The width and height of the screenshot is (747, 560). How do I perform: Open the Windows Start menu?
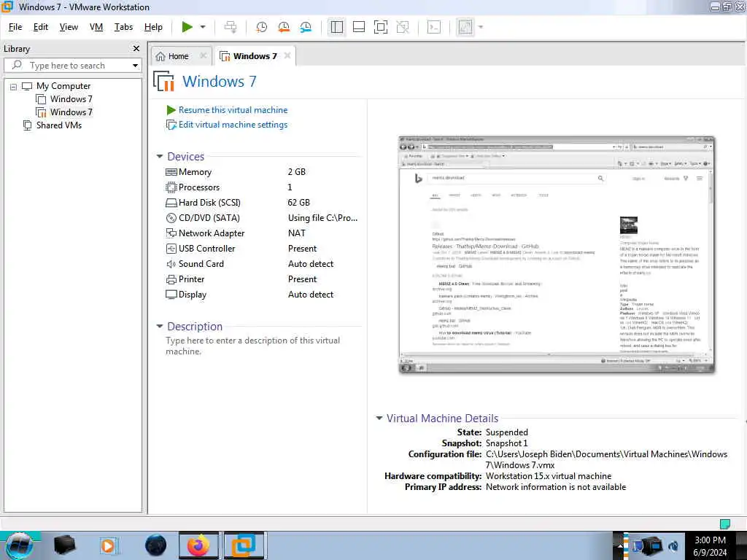20,545
